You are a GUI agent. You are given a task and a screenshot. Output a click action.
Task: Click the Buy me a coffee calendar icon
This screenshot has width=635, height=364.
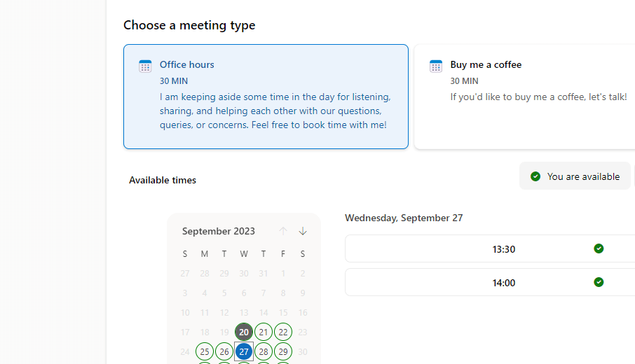coord(436,66)
